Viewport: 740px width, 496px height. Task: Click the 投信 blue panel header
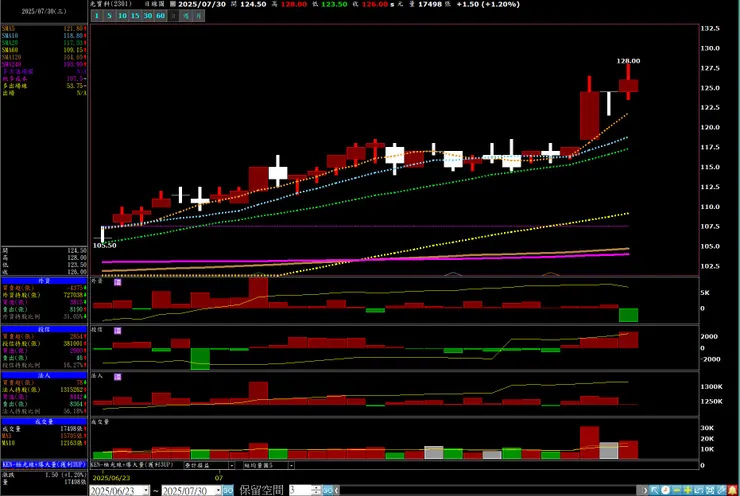pos(44,329)
